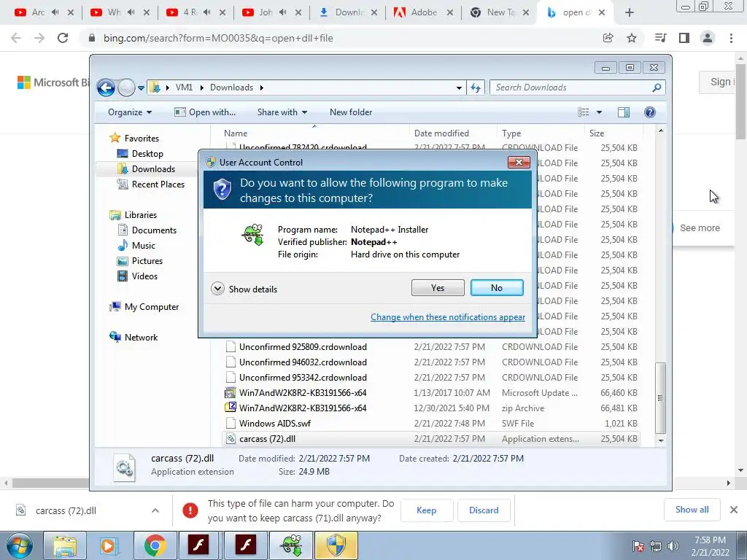
Task: Expand Show details in UAC dialog
Action: pos(244,289)
